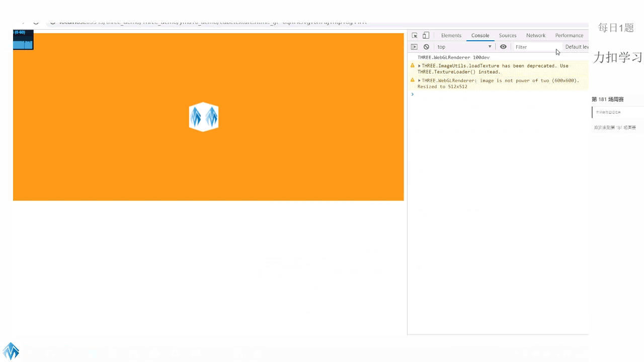Image resolution: width=644 pixels, height=362 pixels.
Task: Click the localhost address in the URL bar
Action: [x=213, y=22]
